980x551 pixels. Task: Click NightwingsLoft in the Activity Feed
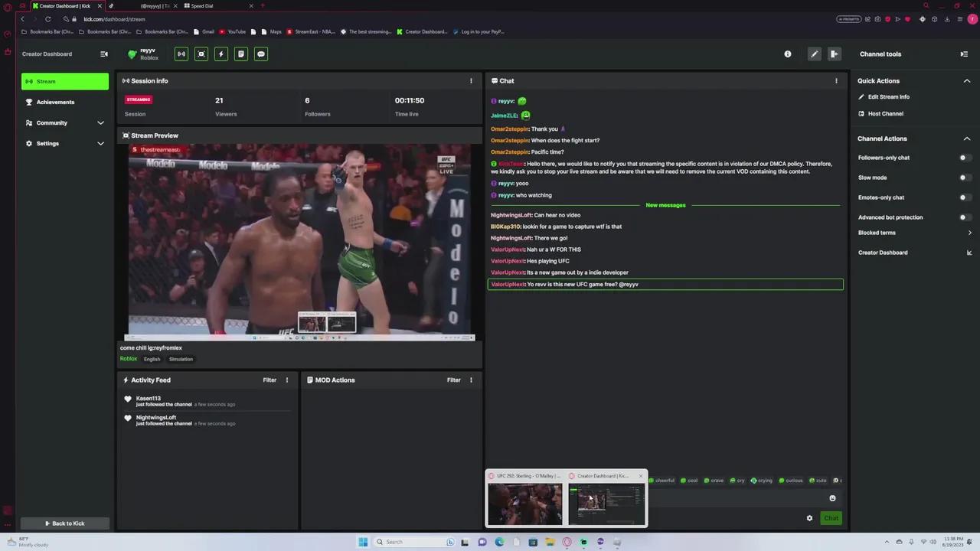pyautogui.click(x=156, y=418)
